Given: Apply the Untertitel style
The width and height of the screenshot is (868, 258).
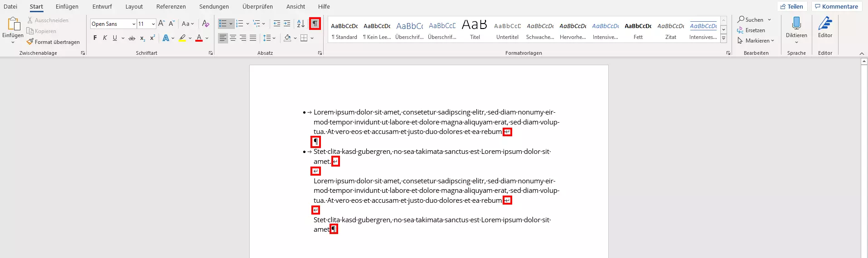Looking at the screenshot, I should (x=507, y=30).
